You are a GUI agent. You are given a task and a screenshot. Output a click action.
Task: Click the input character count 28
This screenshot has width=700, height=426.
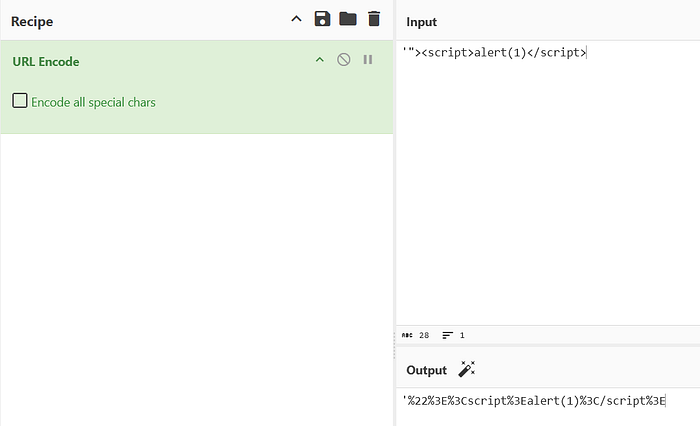tap(424, 335)
